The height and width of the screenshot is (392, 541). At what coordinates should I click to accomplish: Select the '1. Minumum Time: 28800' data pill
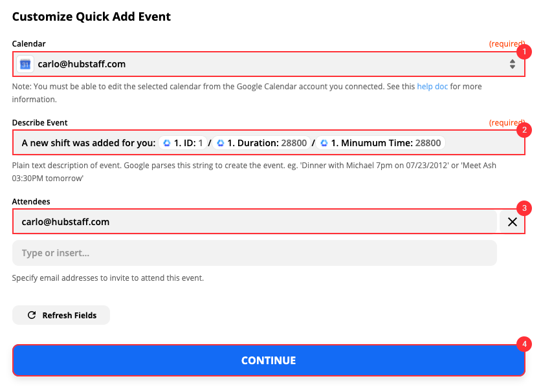pos(381,143)
